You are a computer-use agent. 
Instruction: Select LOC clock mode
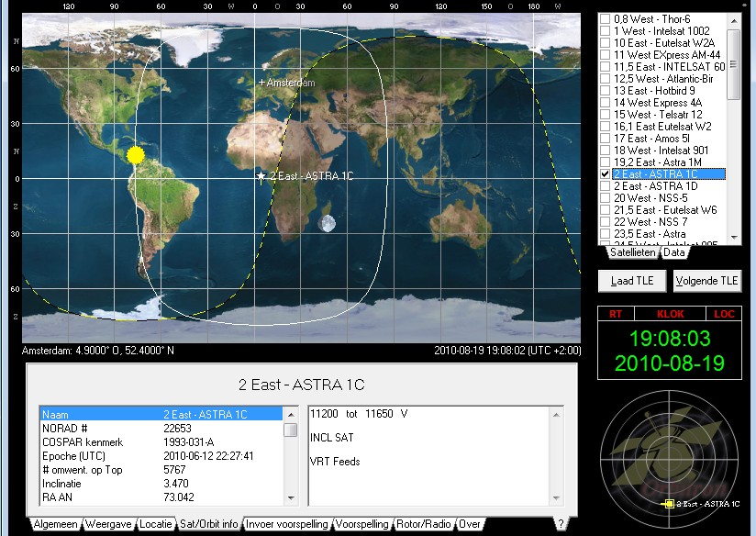point(724,314)
